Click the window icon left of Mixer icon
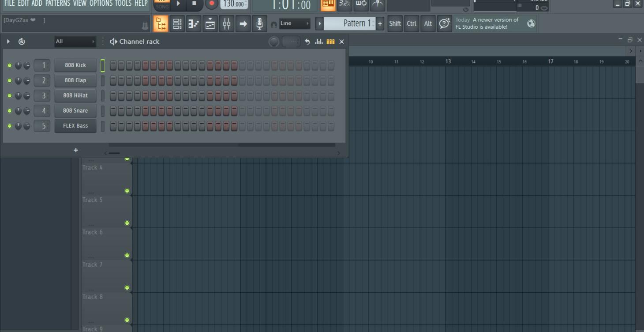The width and height of the screenshot is (644, 332). pyautogui.click(x=210, y=23)
